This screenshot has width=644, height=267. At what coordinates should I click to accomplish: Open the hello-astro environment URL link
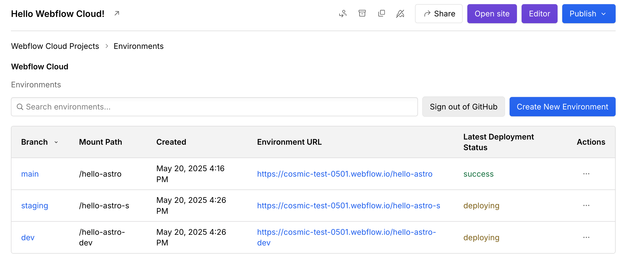(344, 174)
